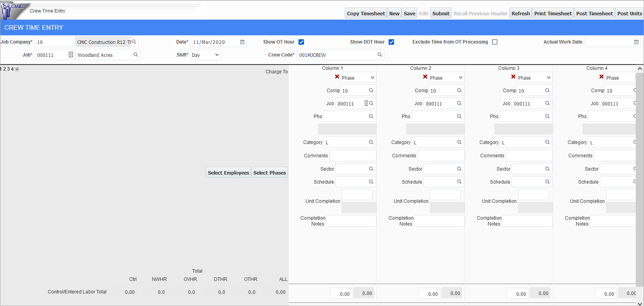Image resolution: width=644 pixels, height=306 pixels.
Task: Click Print Timesheet
Action: click(x=553, y=13)
